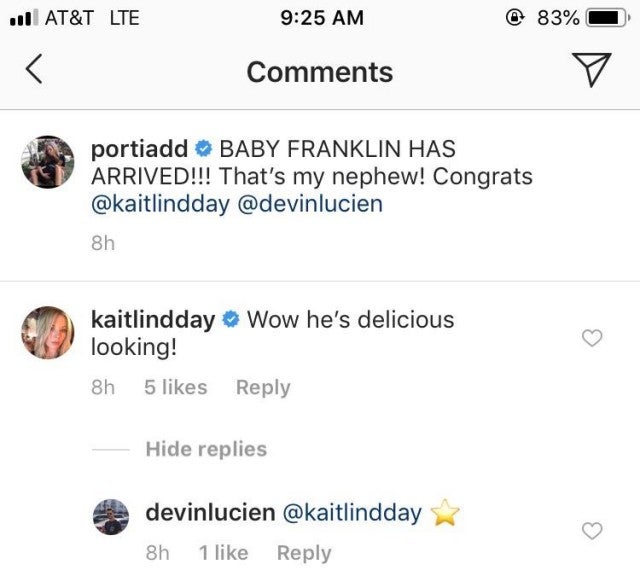Tap the devinlucien reply username
640x576 pixels.
click(210, 513)
